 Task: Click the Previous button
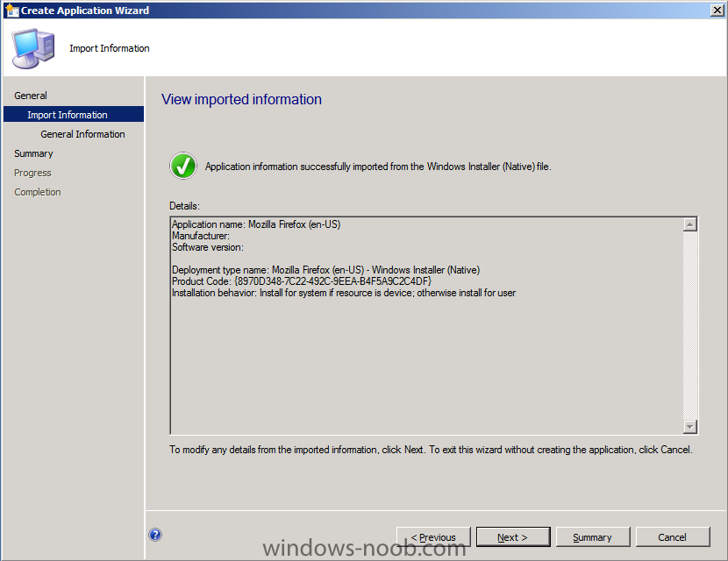[x=433, y=536]
